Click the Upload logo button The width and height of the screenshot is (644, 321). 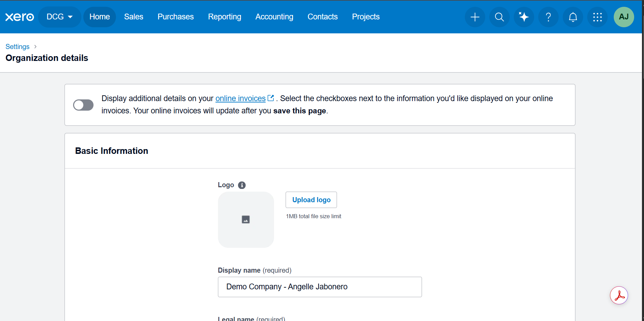pyautogui.click(x=311, y=200)
